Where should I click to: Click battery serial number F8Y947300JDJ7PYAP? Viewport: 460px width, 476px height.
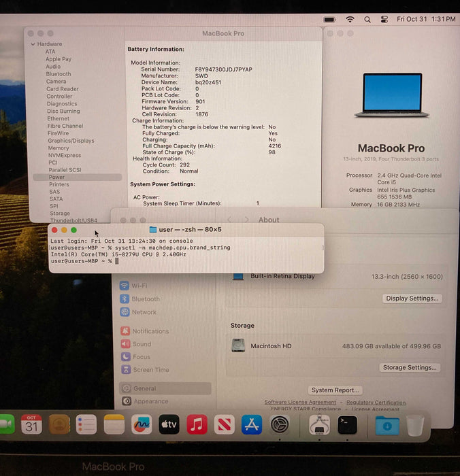click(224, 69)
